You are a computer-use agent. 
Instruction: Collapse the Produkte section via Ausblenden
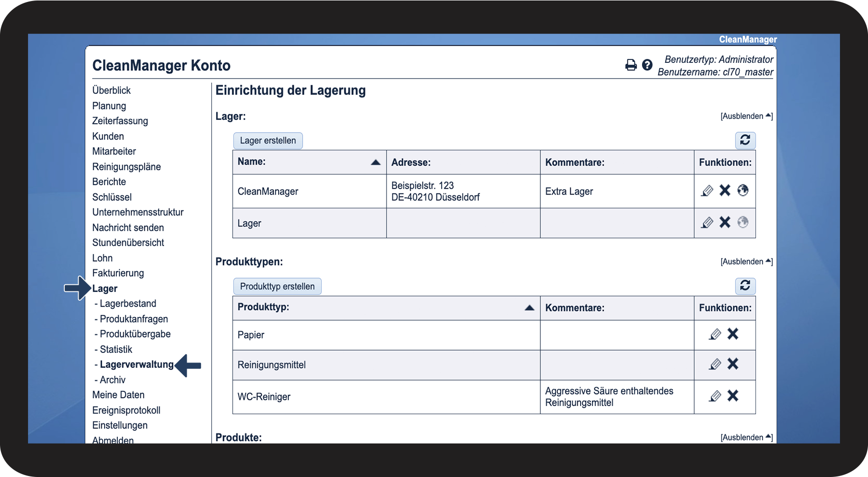coord(746,438)
